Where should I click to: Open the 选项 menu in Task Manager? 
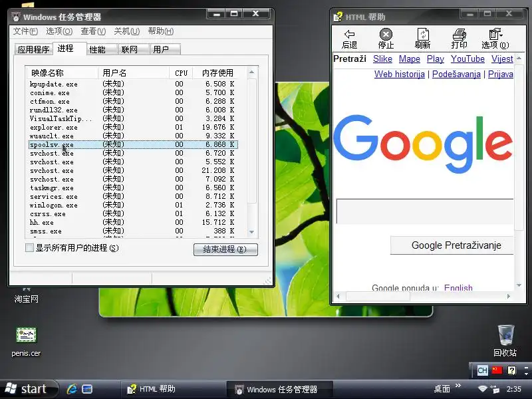click(x=59, y=31)
